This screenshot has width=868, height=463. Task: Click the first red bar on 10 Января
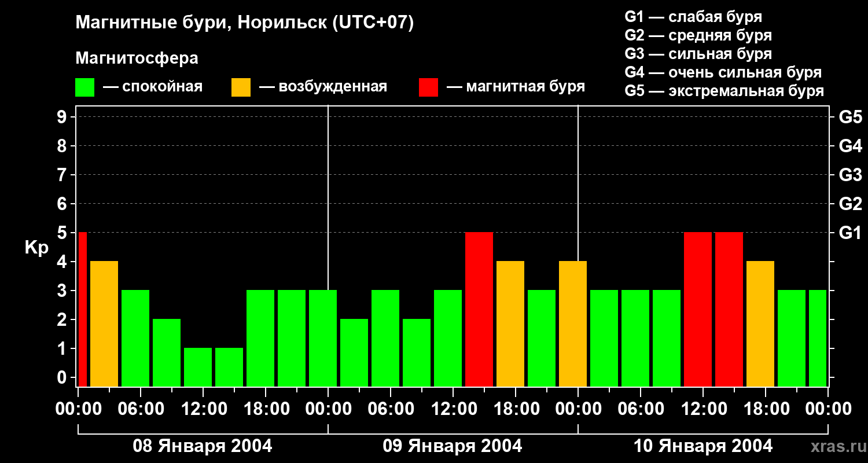(698, 309)
